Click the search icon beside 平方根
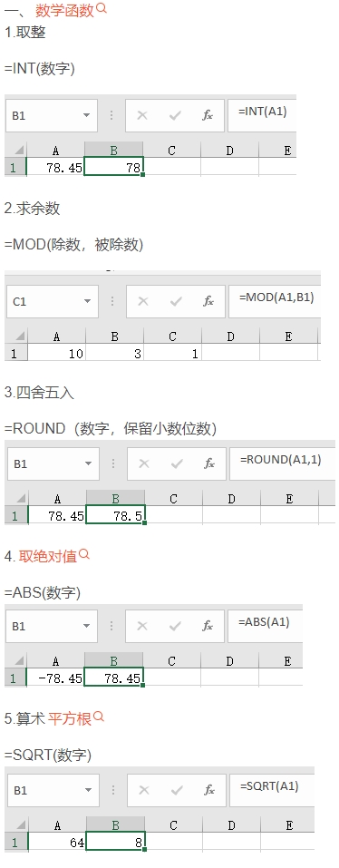The image size is (339, 868). point(99,716)
